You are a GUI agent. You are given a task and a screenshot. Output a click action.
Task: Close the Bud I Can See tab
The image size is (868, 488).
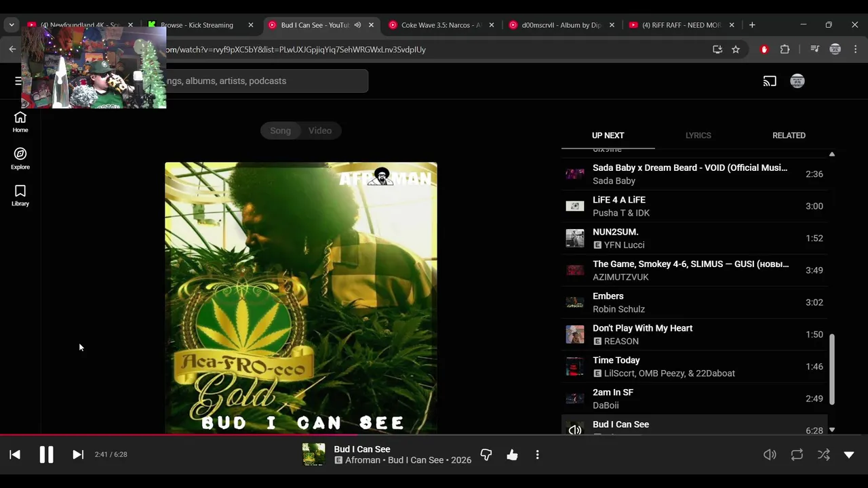[x=371, y=25]
